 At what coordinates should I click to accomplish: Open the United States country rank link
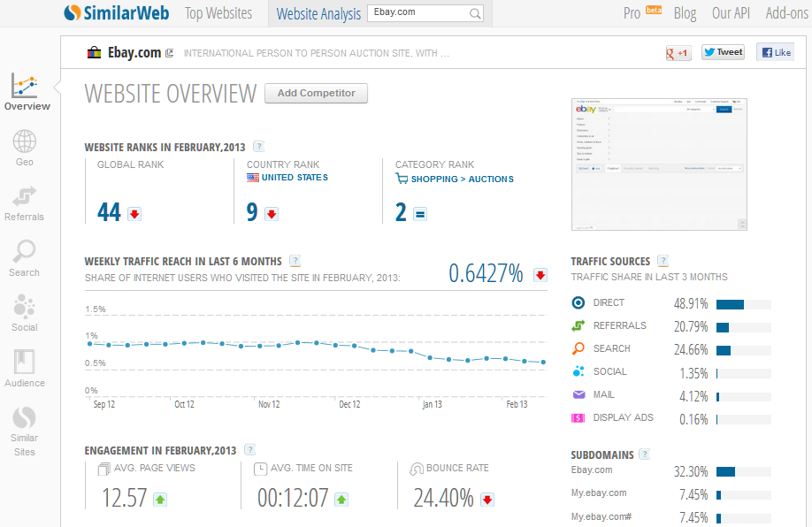point(295,178)
